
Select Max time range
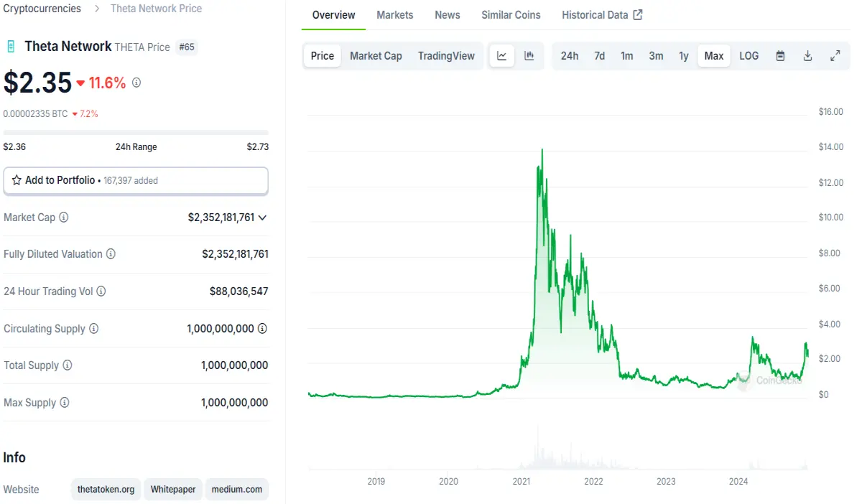tap(714, 56)
